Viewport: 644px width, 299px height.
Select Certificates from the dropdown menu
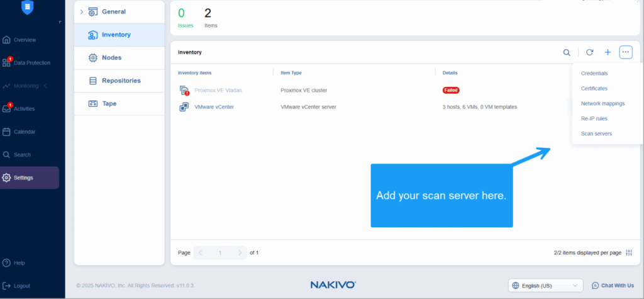click(x=594, y=88)
